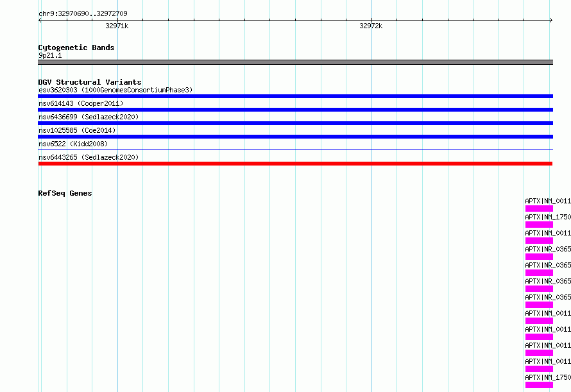Select the nsv6443265 (Sedlazeck2020) label

coord(89,157)
